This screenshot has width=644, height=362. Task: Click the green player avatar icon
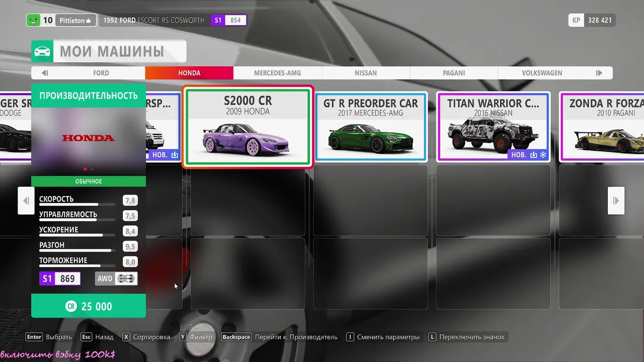(x=33, y=21)
